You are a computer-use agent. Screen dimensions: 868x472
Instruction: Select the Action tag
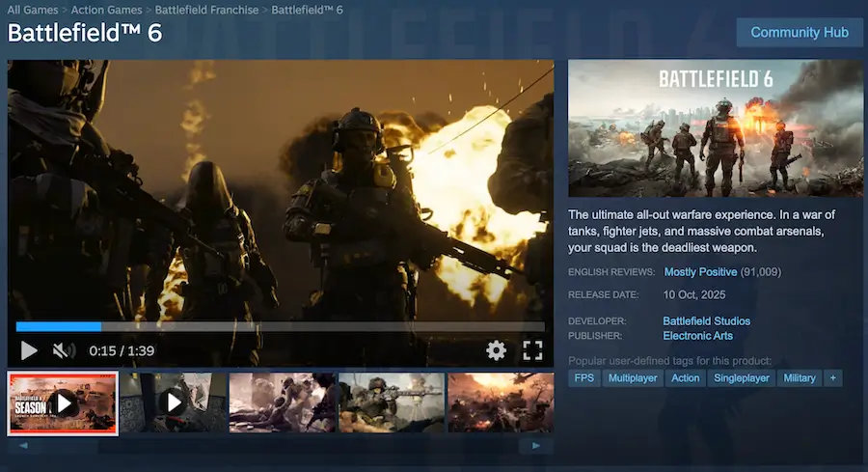click(x=686, y=378)
